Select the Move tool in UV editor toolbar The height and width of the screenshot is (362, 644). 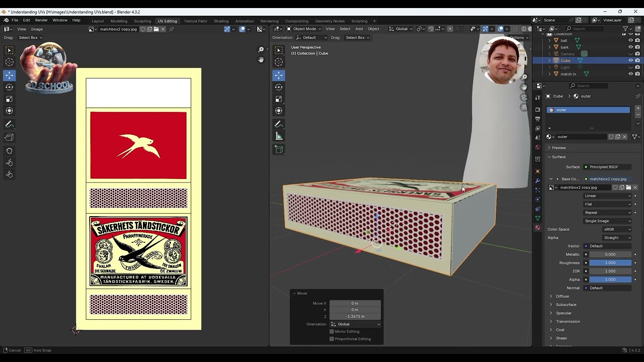pos(9,75)
